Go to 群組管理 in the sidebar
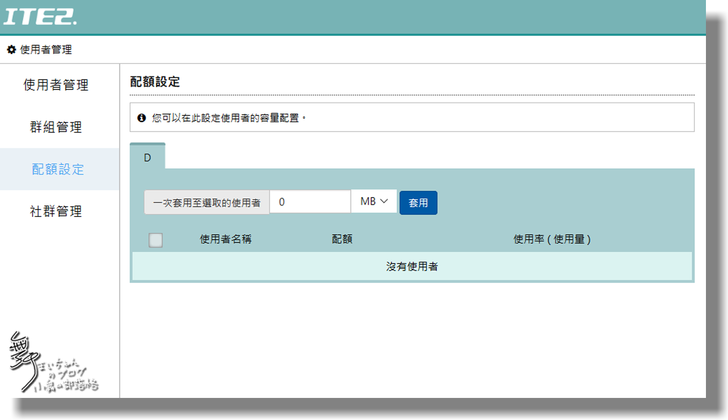The image size is (728, 420). [56, 128]
